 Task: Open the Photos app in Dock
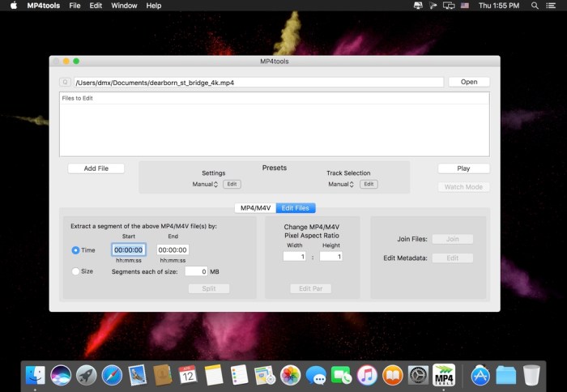click(x=290, y=375)
